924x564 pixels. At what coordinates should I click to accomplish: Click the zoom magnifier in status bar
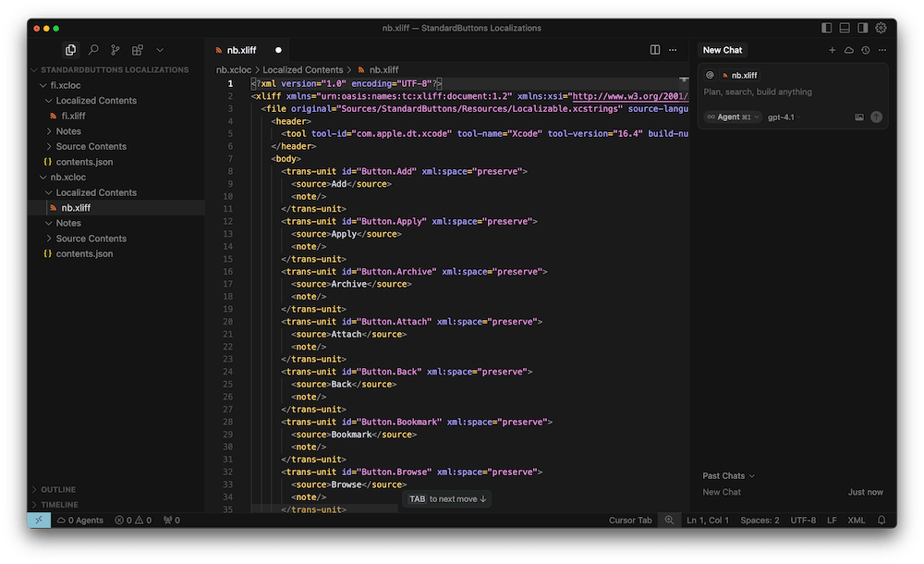(669, 521)
